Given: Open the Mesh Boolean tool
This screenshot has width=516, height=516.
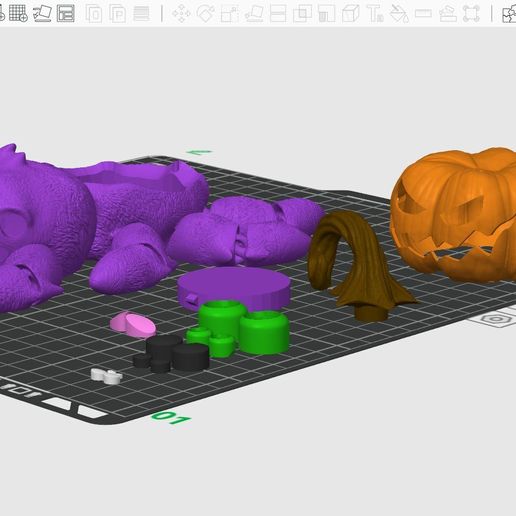Looking at the screenshot, I should click(x=302, y=14).
